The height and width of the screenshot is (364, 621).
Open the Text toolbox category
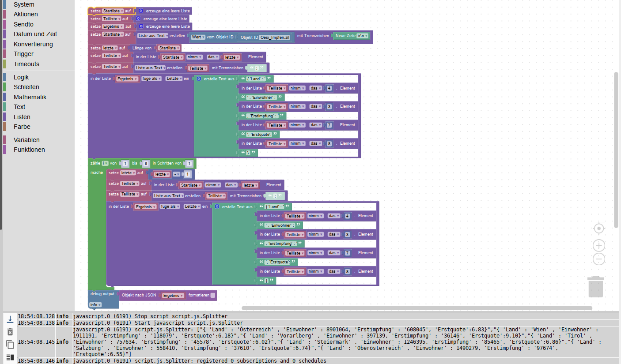[x=19, y=107]
